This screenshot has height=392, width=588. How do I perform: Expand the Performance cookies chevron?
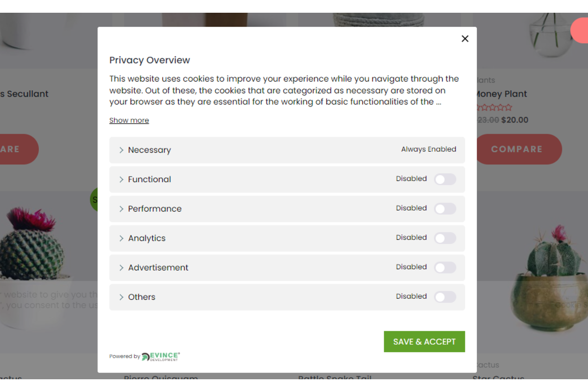[x=121, y=209]
